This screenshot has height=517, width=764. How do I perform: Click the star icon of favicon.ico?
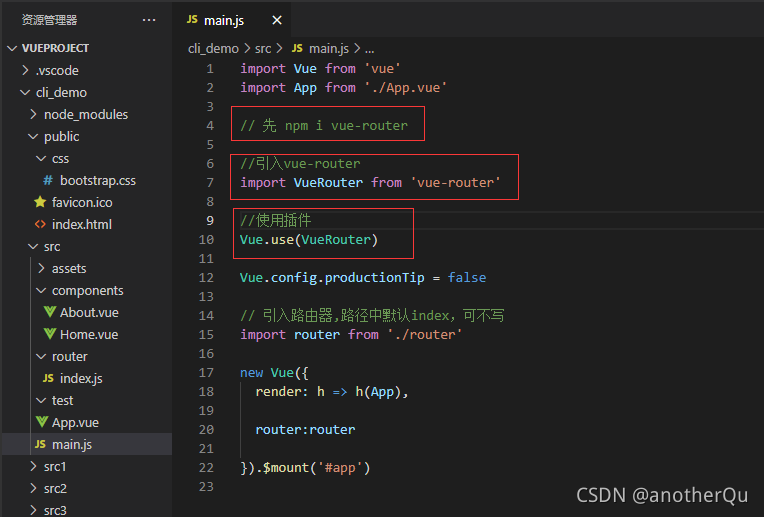[x=40, y=202]
